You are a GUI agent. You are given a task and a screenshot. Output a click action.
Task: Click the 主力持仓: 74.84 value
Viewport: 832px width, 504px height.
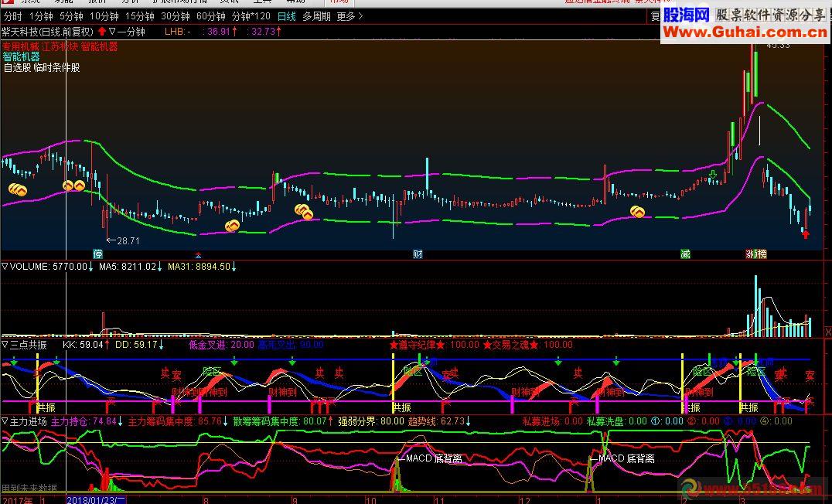[84, 421]
